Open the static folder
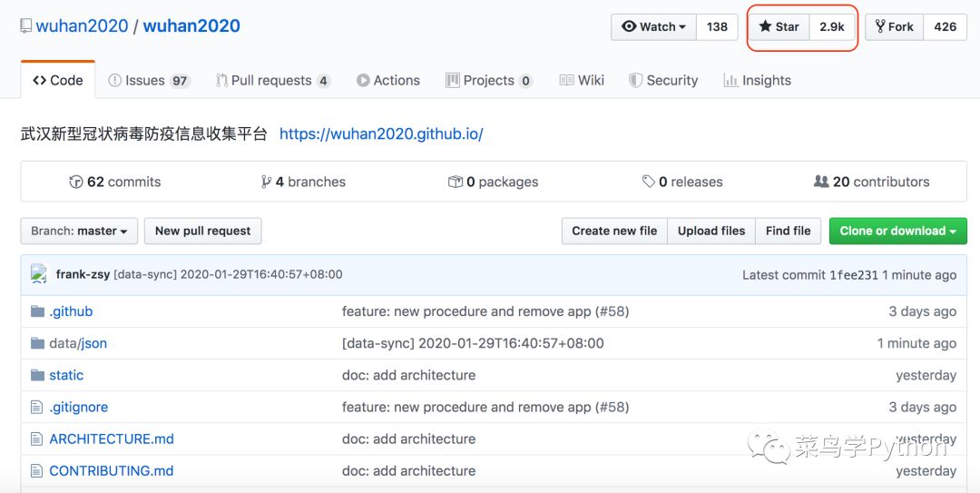The image size is (980, 493). 66,375
